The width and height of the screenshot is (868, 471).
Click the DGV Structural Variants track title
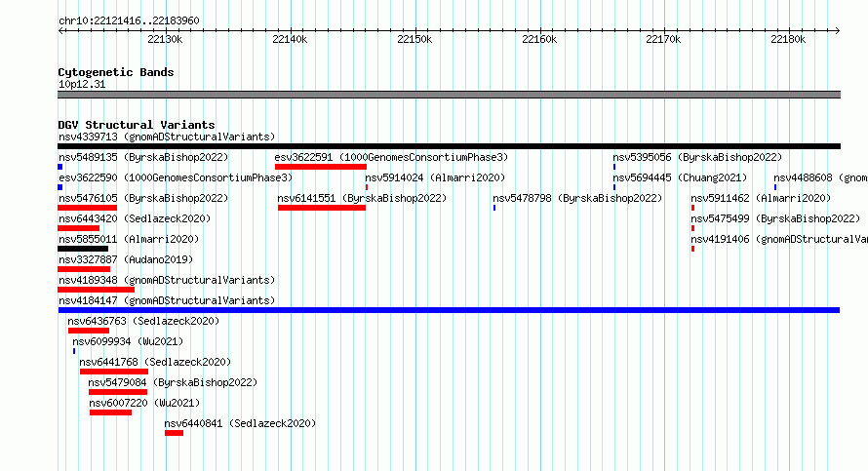(x=137, y=125)
